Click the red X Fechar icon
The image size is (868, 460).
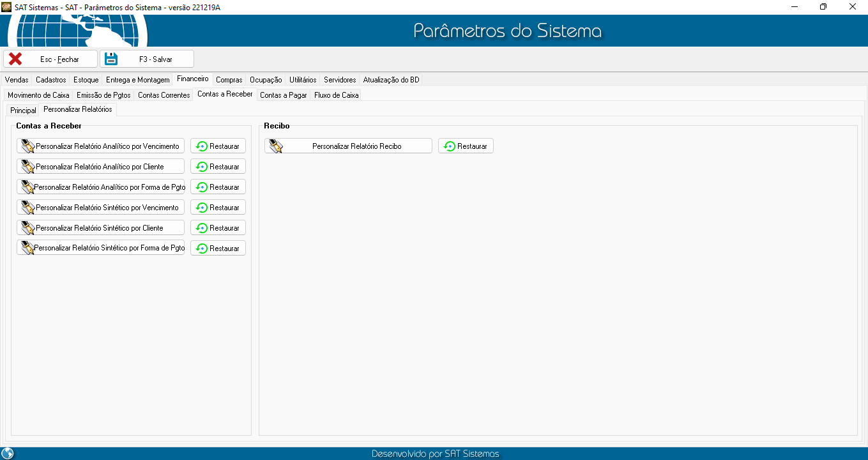click(15, 59)
